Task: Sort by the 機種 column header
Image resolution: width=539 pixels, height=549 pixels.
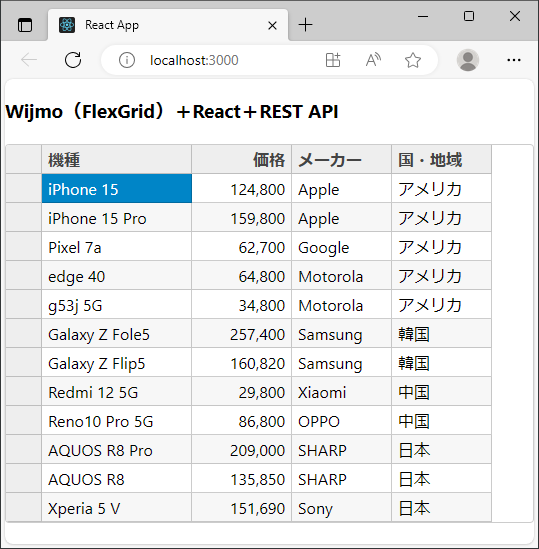Action: tap(117, 159)
